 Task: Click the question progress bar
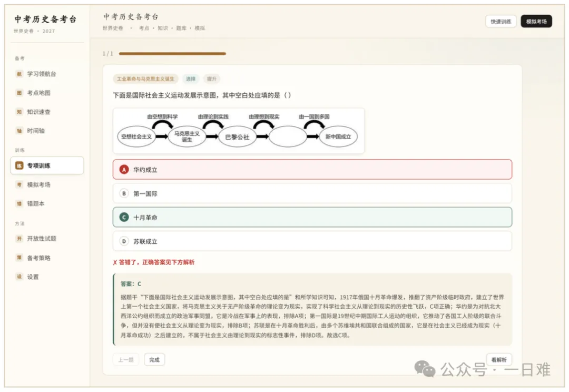[172, 54]
